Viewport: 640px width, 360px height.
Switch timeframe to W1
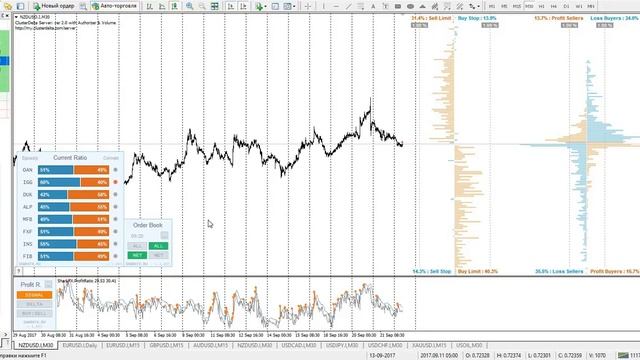pos(579,6)
